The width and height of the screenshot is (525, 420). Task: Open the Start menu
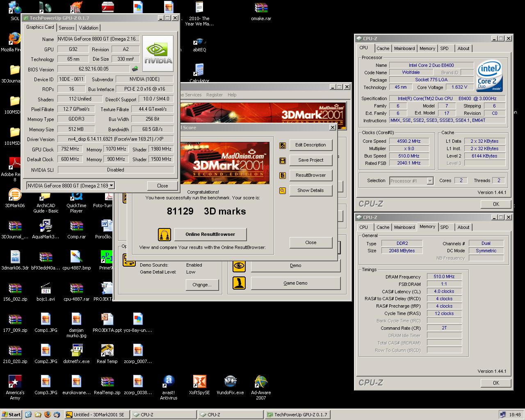[11, 415]
